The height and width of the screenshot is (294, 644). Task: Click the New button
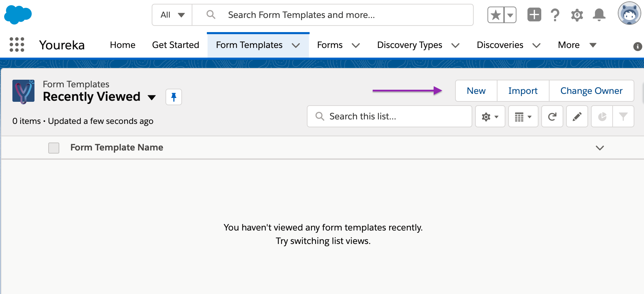click(x=476, y=91)
